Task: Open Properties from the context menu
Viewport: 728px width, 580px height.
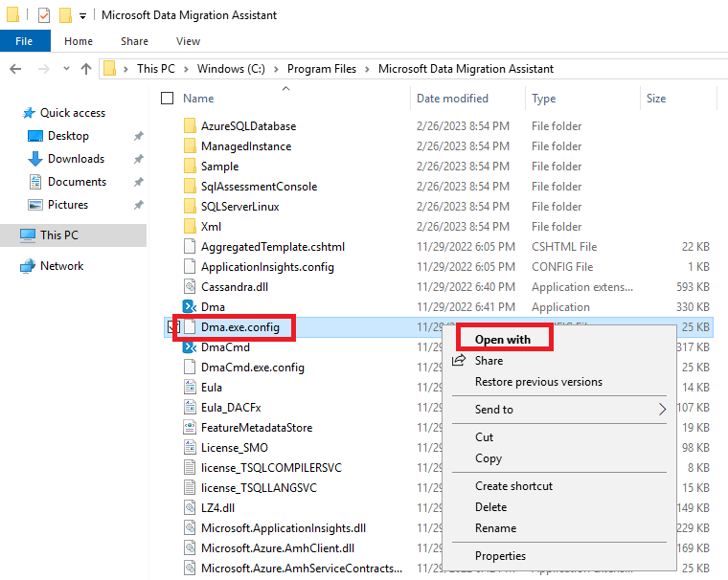Action: pos(500,556)
